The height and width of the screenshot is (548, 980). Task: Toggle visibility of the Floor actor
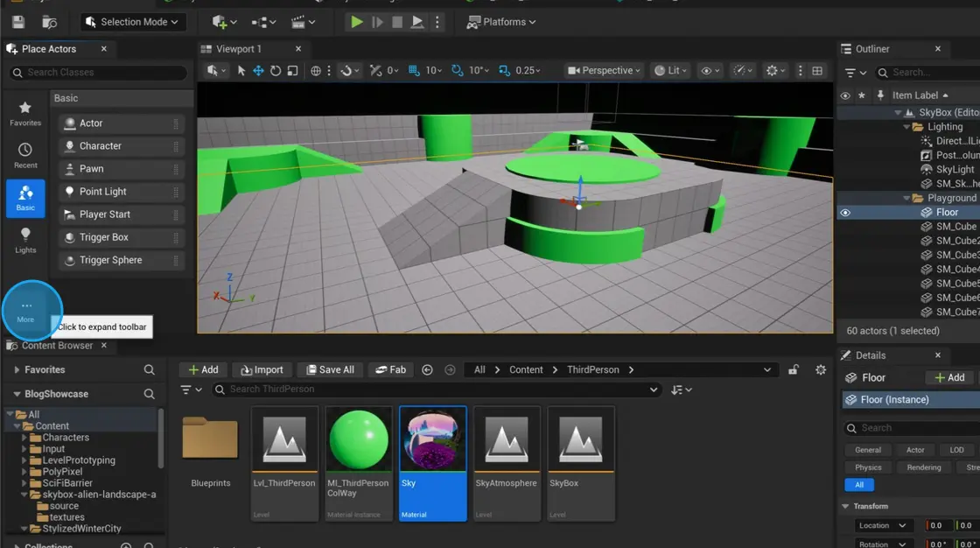845,213
